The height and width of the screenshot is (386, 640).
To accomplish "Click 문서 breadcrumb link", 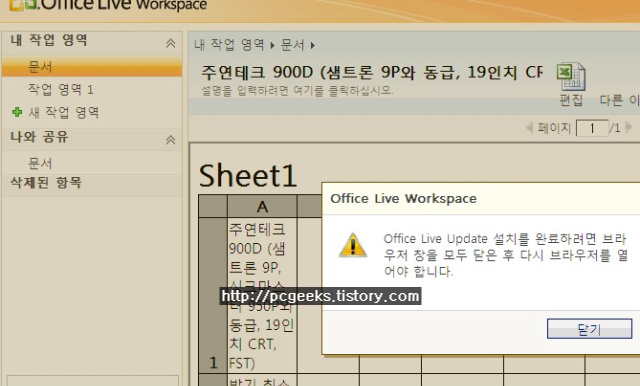I will [x=293, y=45].
